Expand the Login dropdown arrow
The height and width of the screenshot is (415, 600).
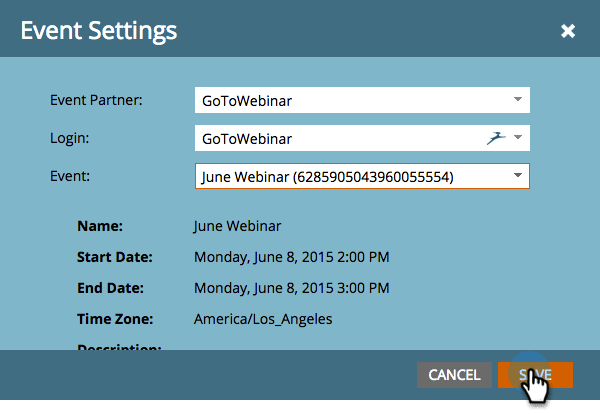[518, 137]
